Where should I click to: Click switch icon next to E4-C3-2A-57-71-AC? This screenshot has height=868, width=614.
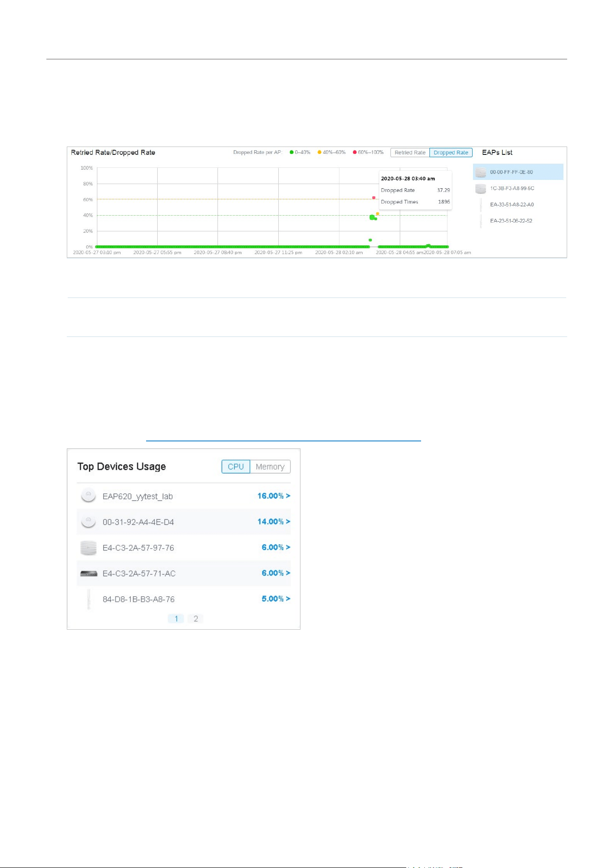(x=89, y=574)
